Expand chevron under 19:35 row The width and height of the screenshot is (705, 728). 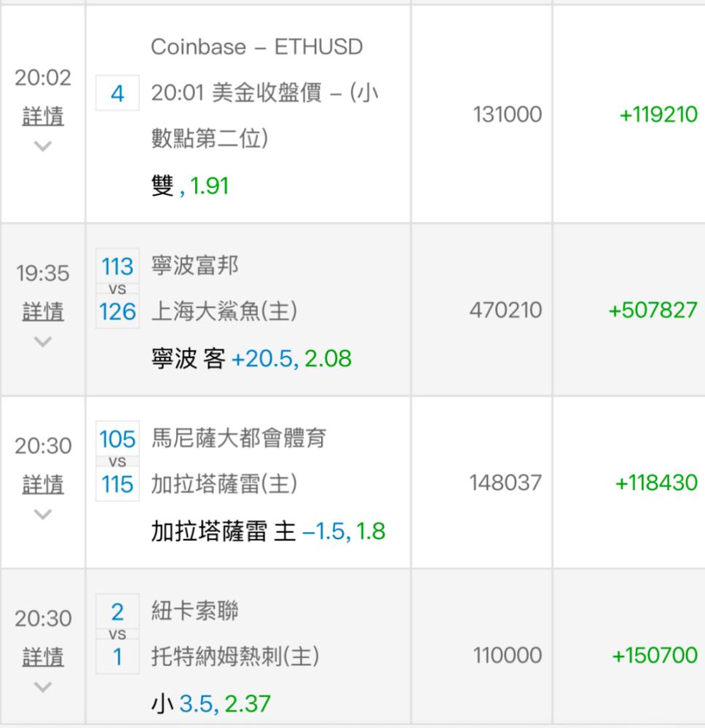pyautogui.click(x=43, y=341)
